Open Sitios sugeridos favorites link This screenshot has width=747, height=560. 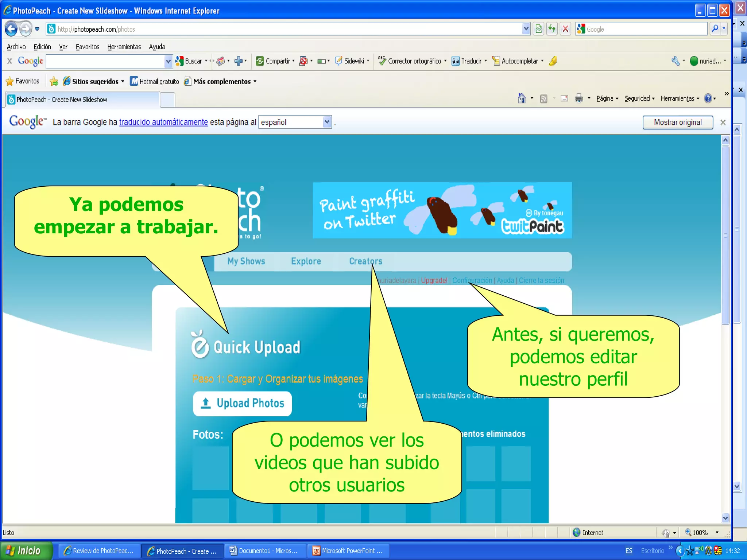click(x=93, y=81)
